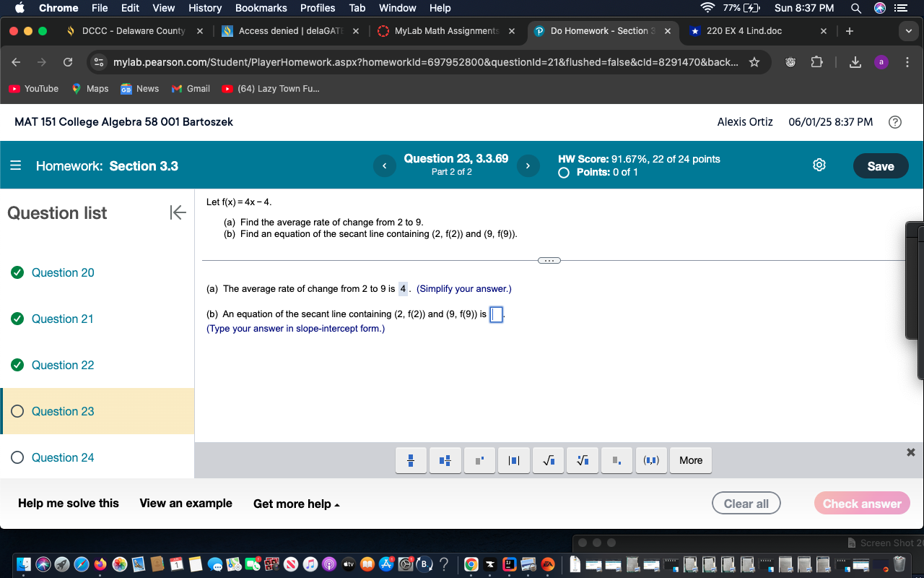The height and width of the screenshot is (578, 924).
Task: Insert an nth root template
Action: coord(583,460)
